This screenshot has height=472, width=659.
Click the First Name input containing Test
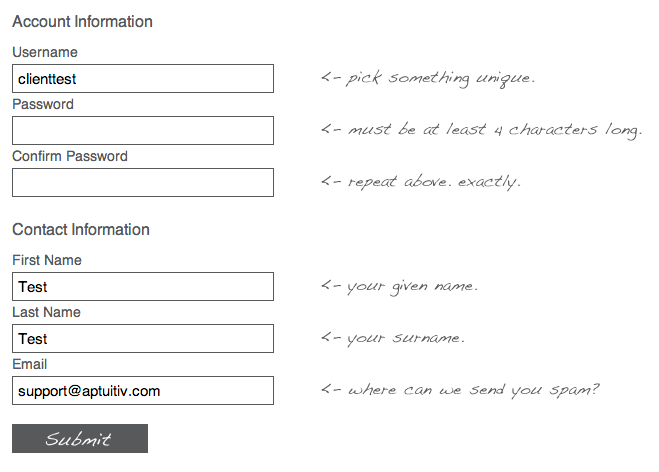click(x=143, y=287)
